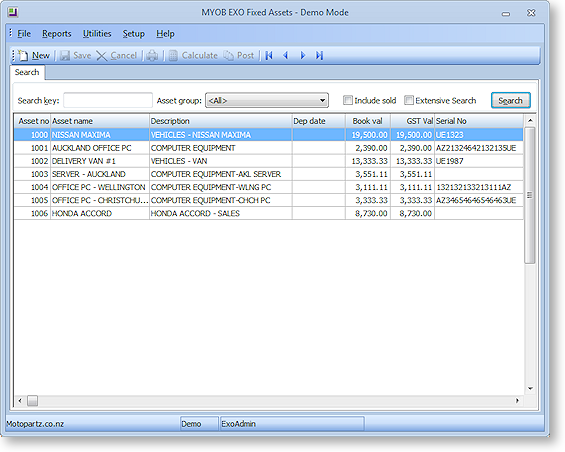
Task: Go to last record arrow
Action: click(x=319, y=56)
